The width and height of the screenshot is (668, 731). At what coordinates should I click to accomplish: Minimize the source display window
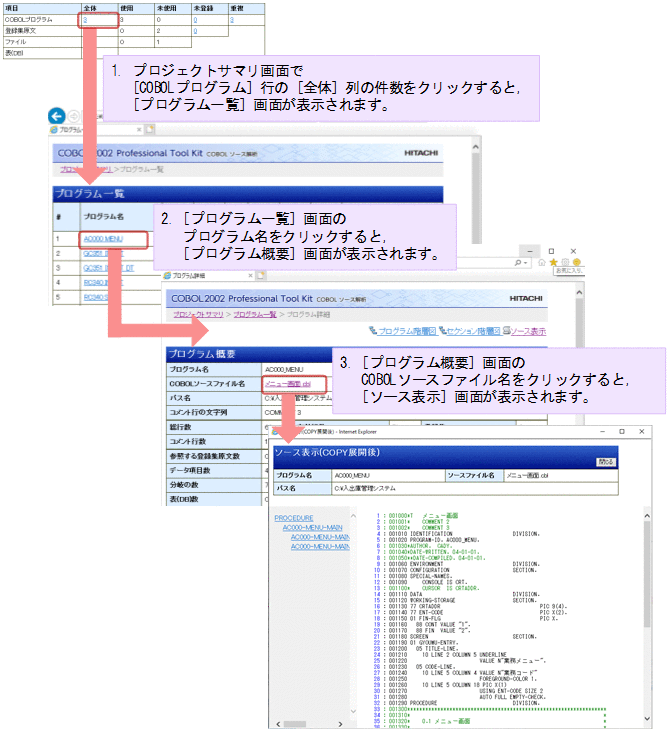coord(603,432)
